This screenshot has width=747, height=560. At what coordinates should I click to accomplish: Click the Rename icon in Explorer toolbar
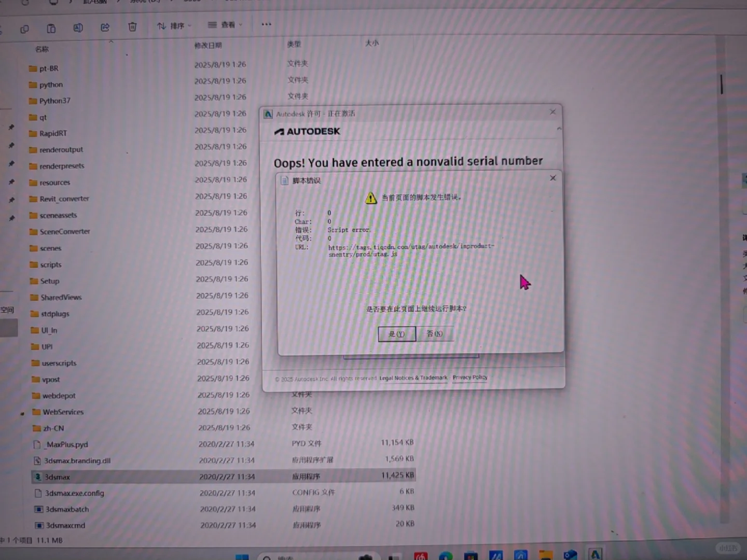pyautogui.click(x=78, y=28)
